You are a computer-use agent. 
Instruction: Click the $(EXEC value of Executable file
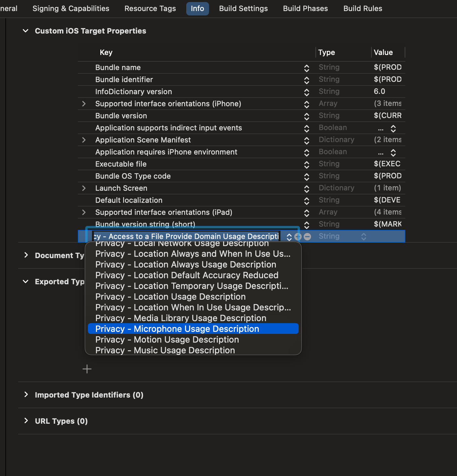pyautogui.click(x=387, y=164)
